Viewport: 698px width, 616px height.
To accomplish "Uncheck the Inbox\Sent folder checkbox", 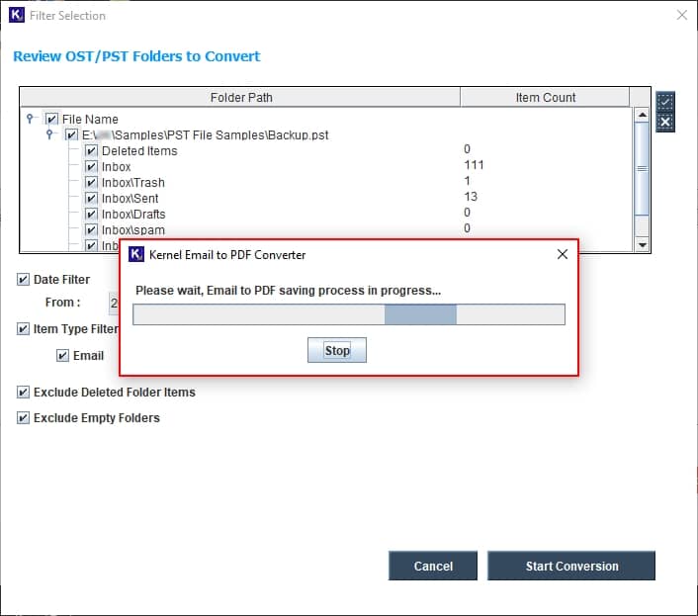I will (91, 198).
